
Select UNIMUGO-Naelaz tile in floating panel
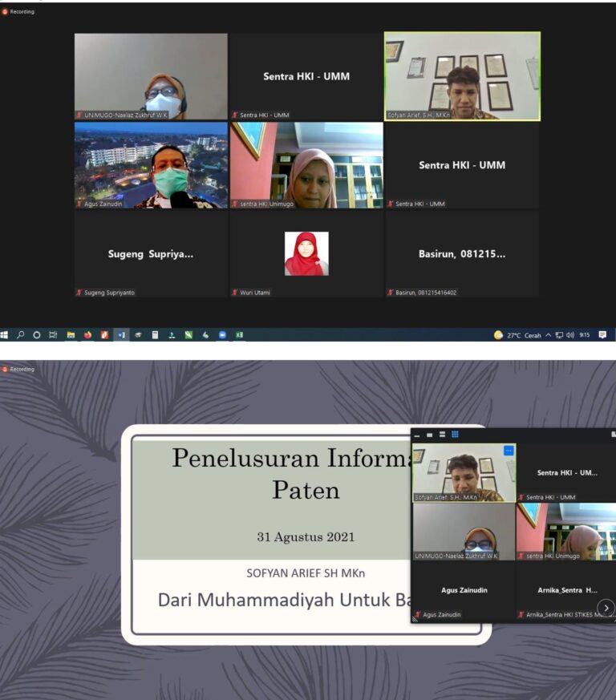464,532
